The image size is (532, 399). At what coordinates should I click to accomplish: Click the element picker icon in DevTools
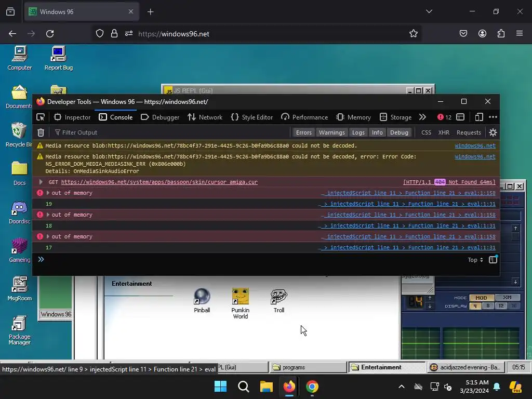[x=41, y=117]
